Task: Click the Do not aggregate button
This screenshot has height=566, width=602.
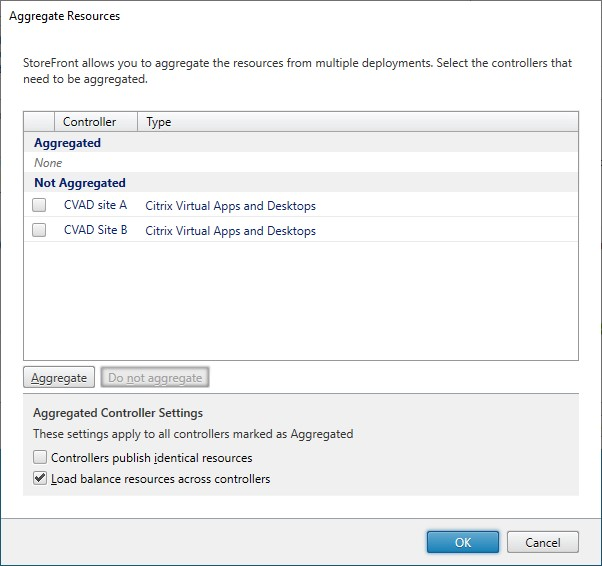Action: point(155,378)
